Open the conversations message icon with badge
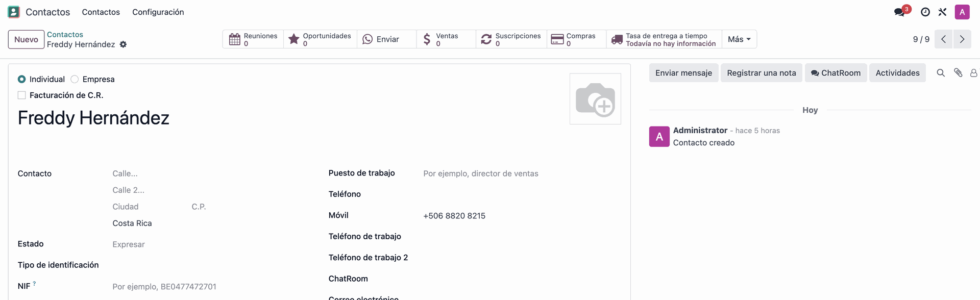Image resolution: width=980 pixels, height=300 pixels. click(900, 12)
